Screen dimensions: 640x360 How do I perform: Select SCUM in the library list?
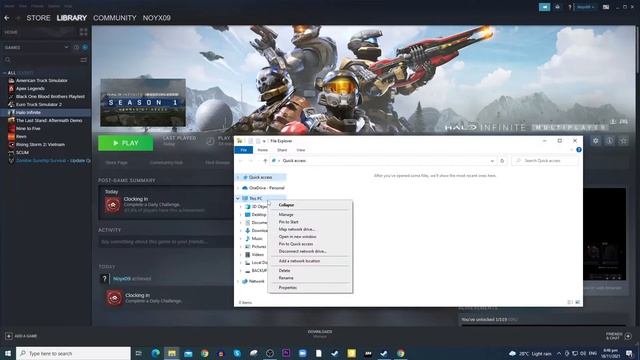(x=22, y=152)
